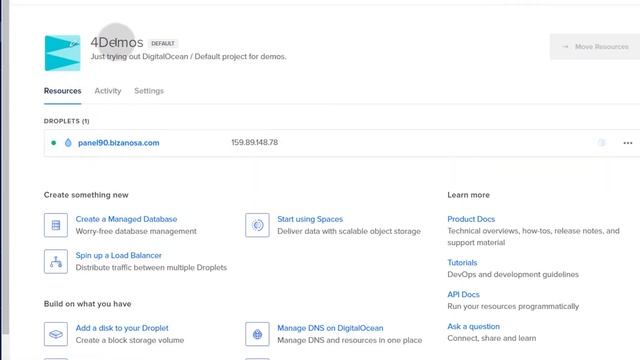
Task: Click the project description about trying out DigitalOcean
Action: coord(189,57)
